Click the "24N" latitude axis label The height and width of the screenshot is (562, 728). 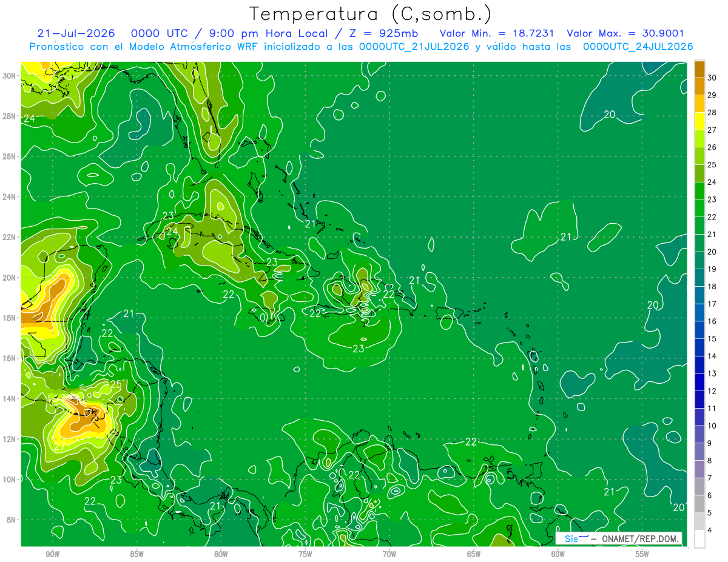point(9,197)
